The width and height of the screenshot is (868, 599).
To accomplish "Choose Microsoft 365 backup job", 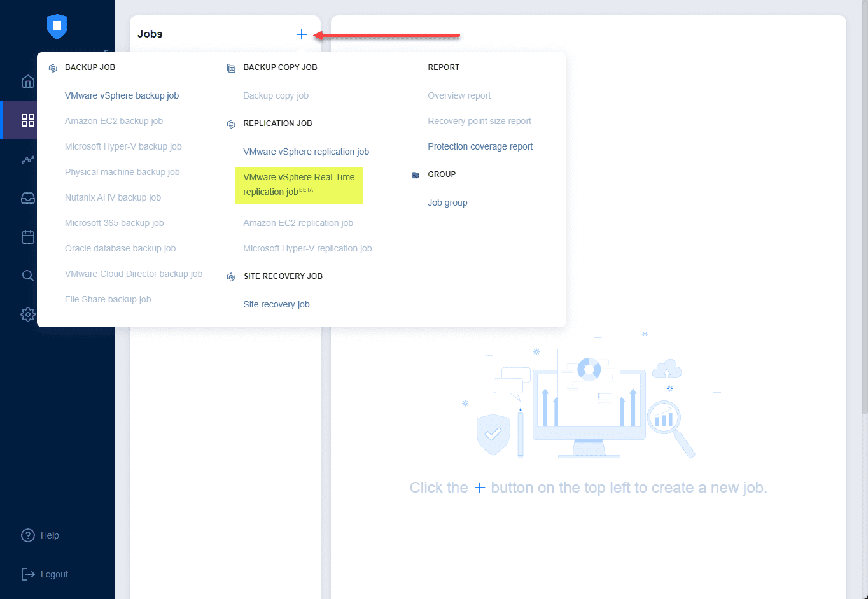I will point(115,223).
